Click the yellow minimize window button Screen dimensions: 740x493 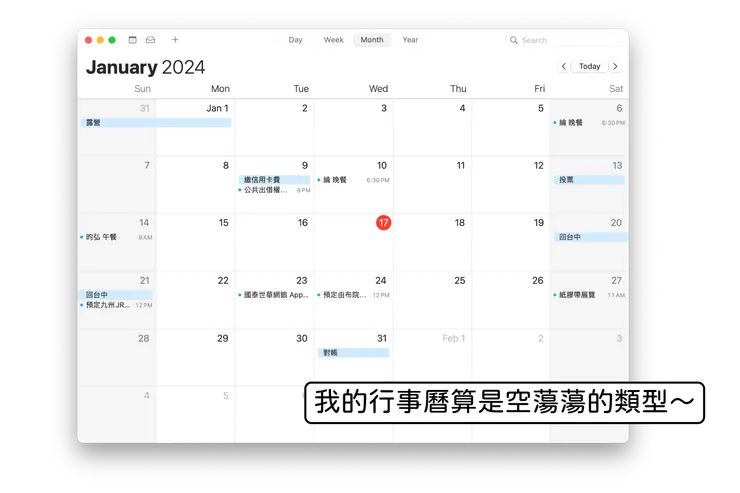(100, 40)
